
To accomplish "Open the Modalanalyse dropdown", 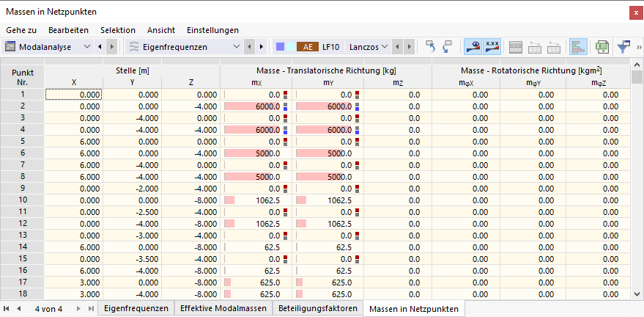I will click(x=87, y=47).
